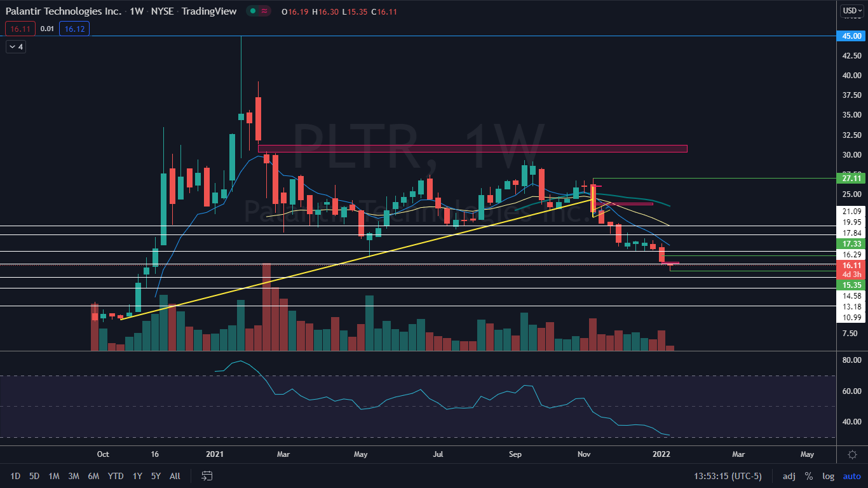The width and height of the screenshot is (868, 488).
Task: Click the 45.00 price label
Action: 851,36
